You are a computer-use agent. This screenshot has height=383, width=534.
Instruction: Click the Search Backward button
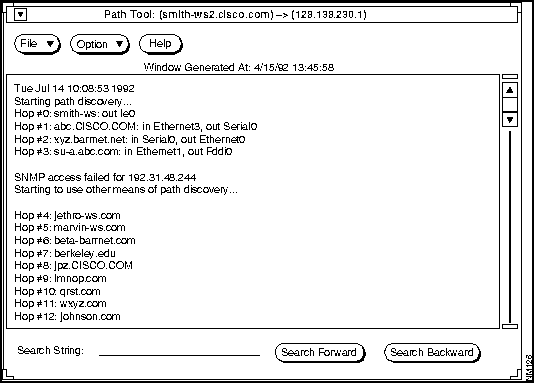point(432,352)
